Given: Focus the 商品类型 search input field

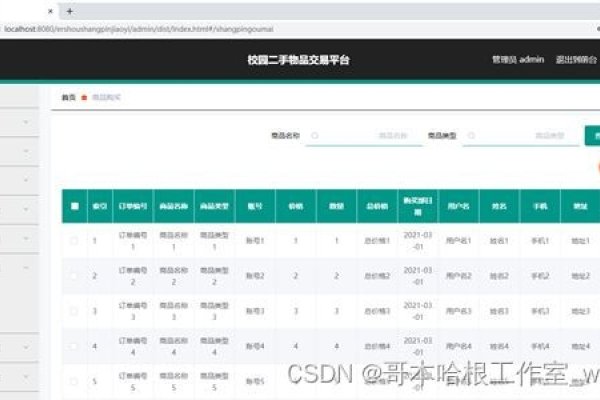Looking at the screenshot, I should pos(521,136).
